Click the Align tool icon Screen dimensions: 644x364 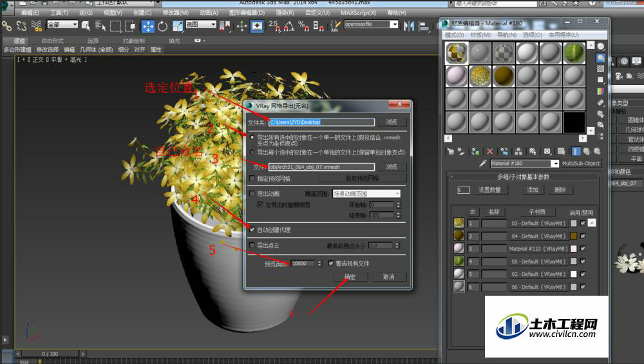click(424, 26)
